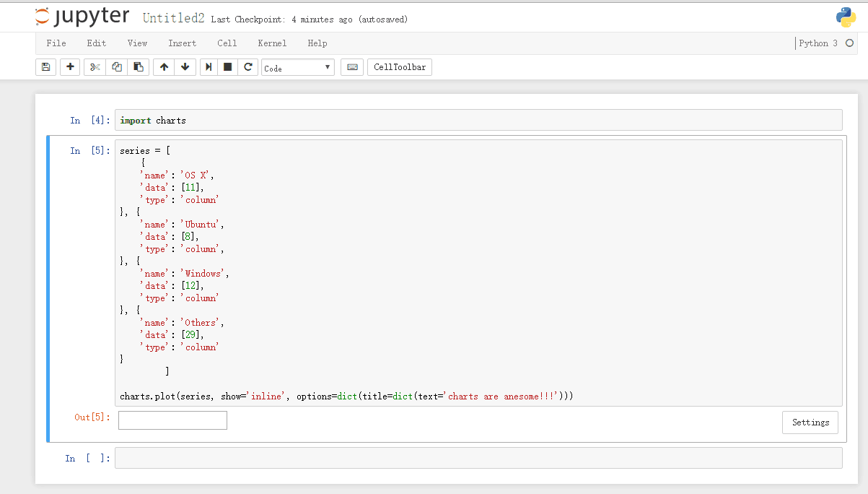Click the save and checkpoint icon
Image resolution: width=868 pixels, height=494 pixels.
(x=45, y=67)
